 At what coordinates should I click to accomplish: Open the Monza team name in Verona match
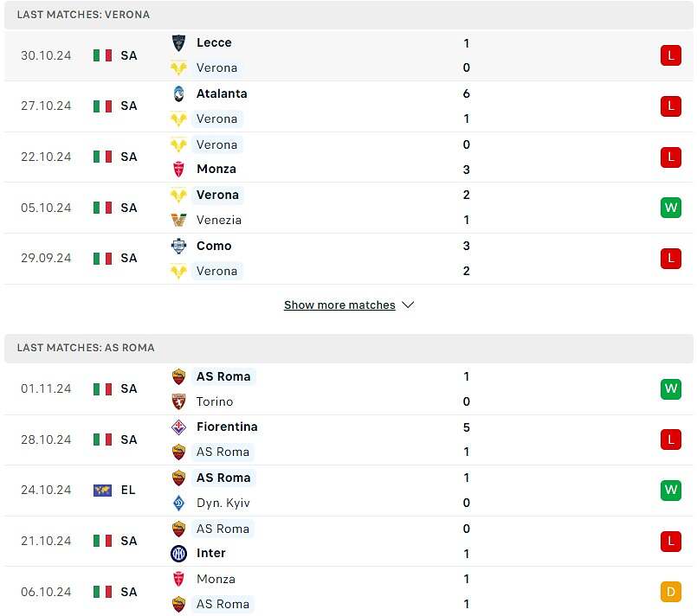pyautogui.click(x=216, y=170)
